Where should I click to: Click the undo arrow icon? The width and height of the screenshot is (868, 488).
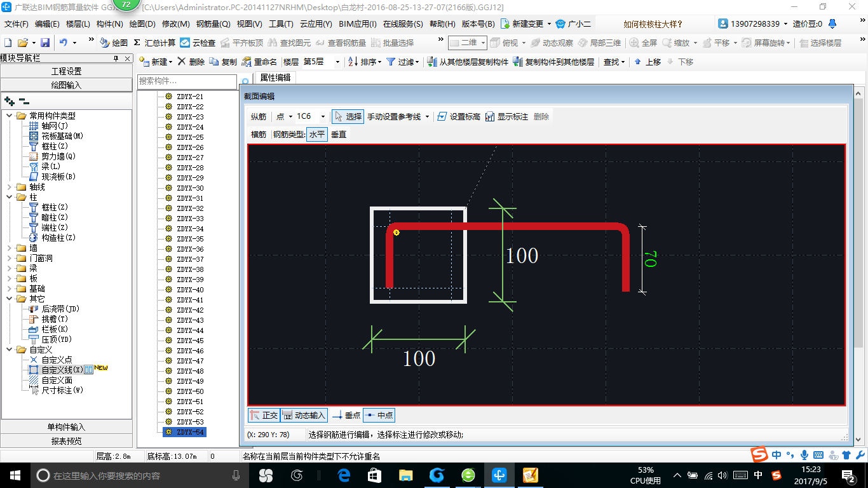64,43
